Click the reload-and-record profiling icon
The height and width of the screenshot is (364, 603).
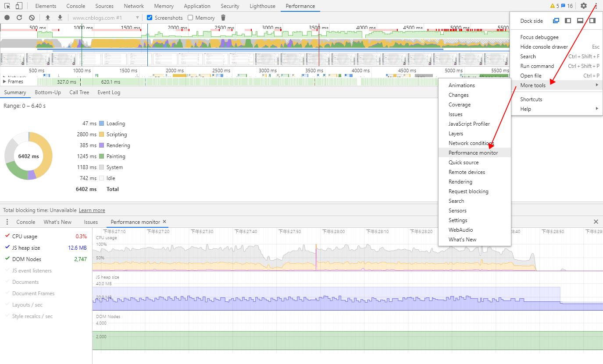click(x=19, y=18)
